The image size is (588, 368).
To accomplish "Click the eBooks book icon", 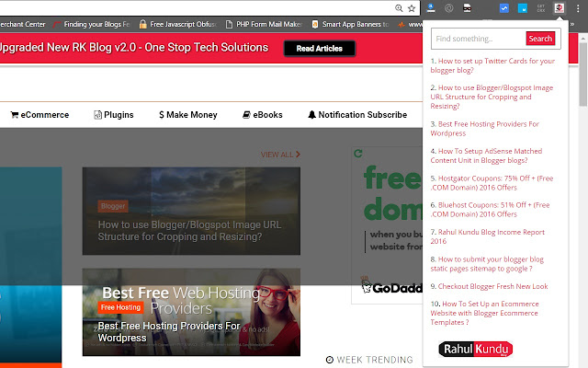I will pyautogui.click(x=246, y=115).
